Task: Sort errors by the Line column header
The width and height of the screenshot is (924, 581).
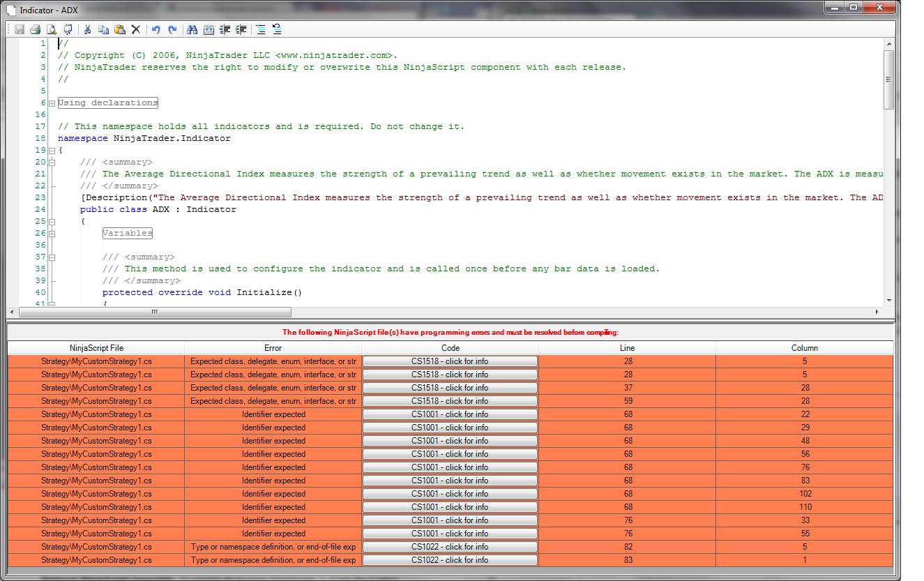Action: pos(627,347)
